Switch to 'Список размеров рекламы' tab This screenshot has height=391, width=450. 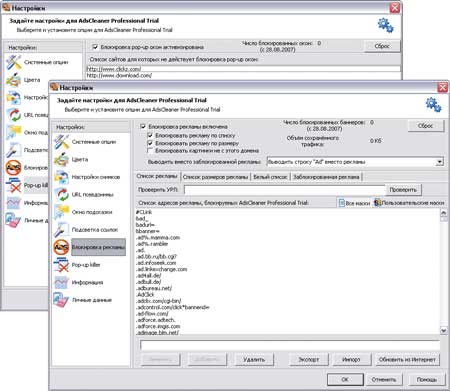tap(215, 177)
